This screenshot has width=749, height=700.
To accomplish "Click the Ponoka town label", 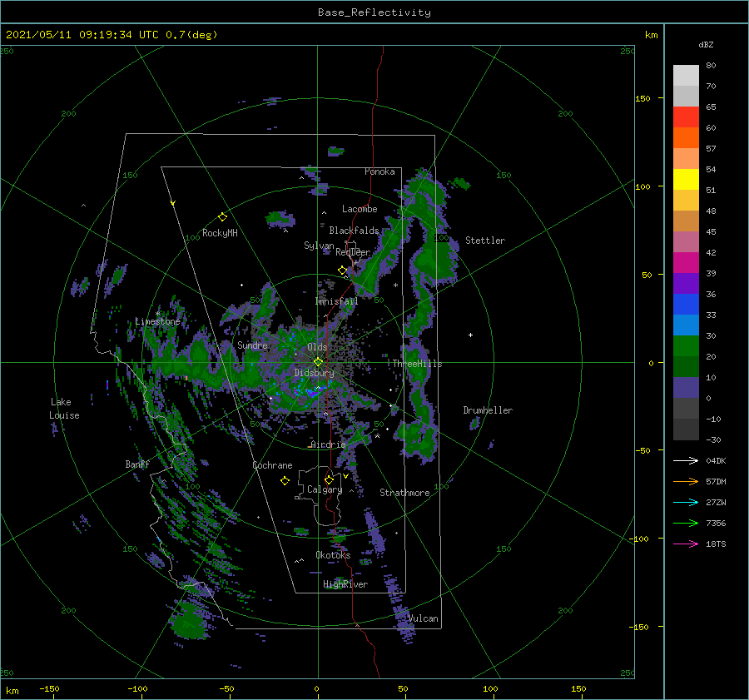I will point(379,171).
